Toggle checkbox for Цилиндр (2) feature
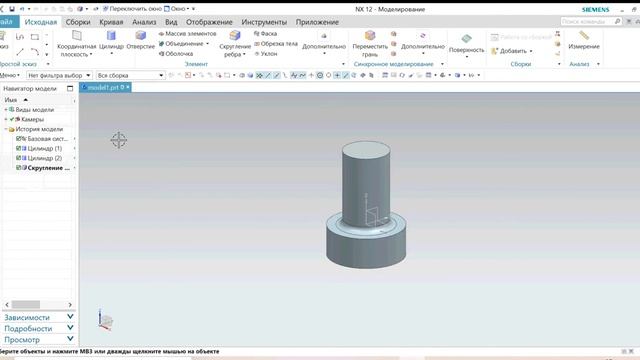 pyautogui.click(x=18, y=158)
